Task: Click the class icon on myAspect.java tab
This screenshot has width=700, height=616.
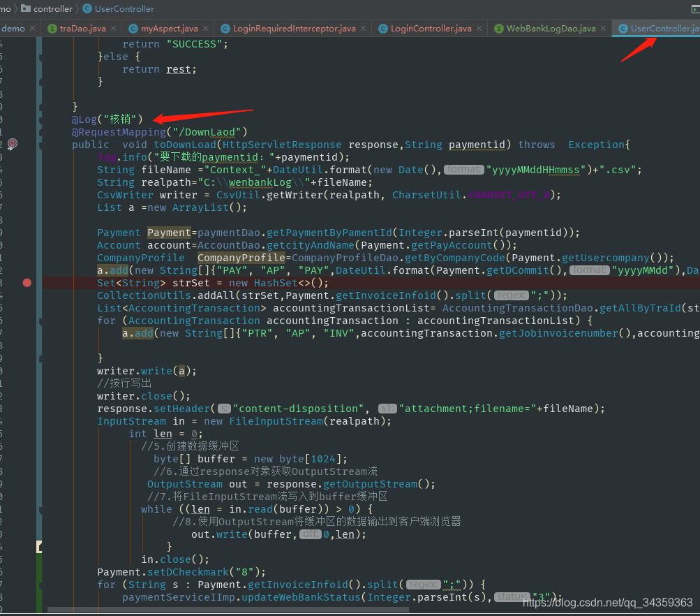Action: tap(133, 29)
